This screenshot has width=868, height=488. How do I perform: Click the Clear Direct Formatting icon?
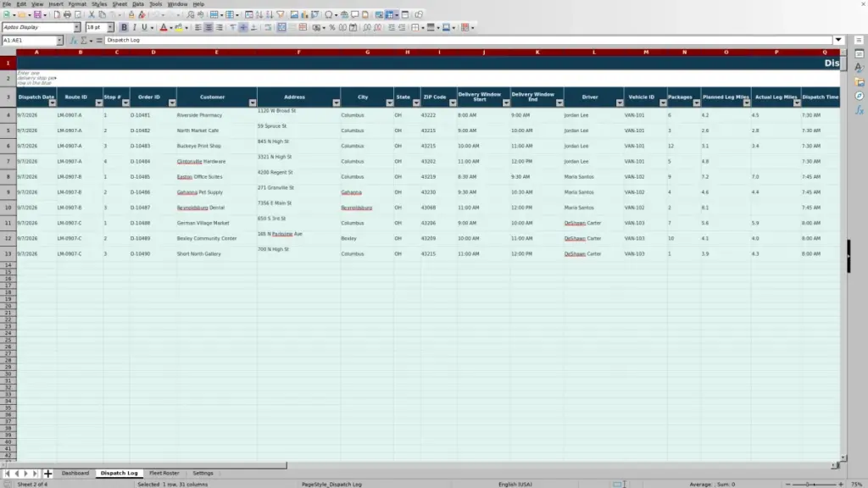142,14
